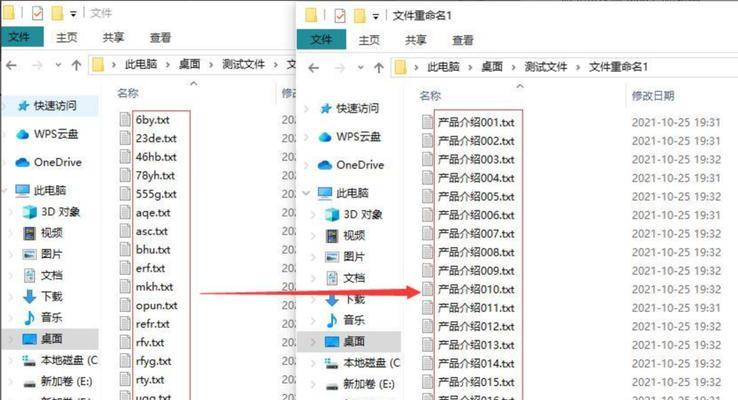
Task: Click 此电脑 in the 文件重命名1 address bar
Action: 443,67
